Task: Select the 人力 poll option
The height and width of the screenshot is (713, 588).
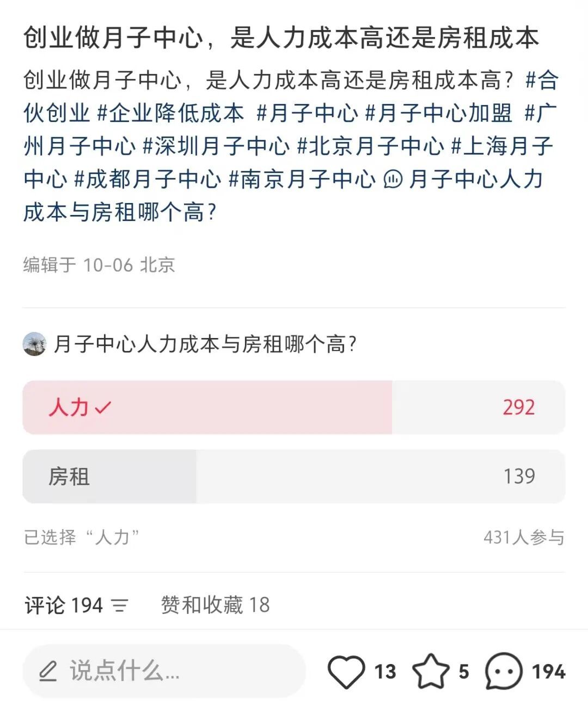Action: (207, 407)
